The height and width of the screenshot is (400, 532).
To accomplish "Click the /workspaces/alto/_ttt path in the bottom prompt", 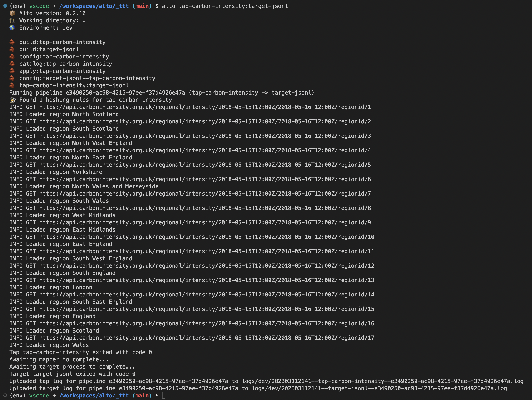I will (94, 396).
